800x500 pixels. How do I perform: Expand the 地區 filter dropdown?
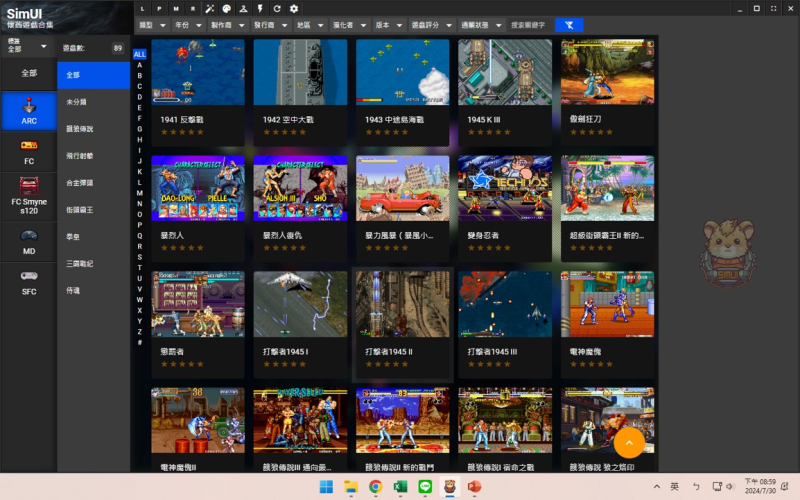310,25
